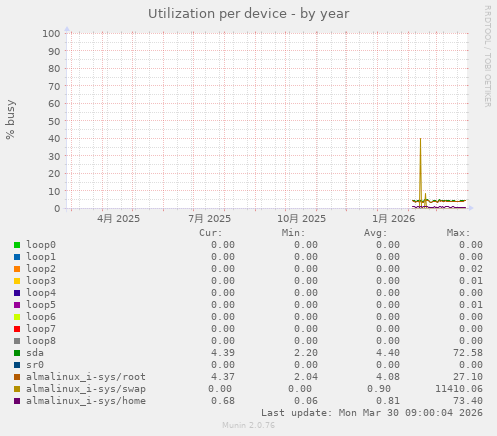
Task: Click swap max value 11410.06
Action: pyautogui.click(x=459, y=389)
